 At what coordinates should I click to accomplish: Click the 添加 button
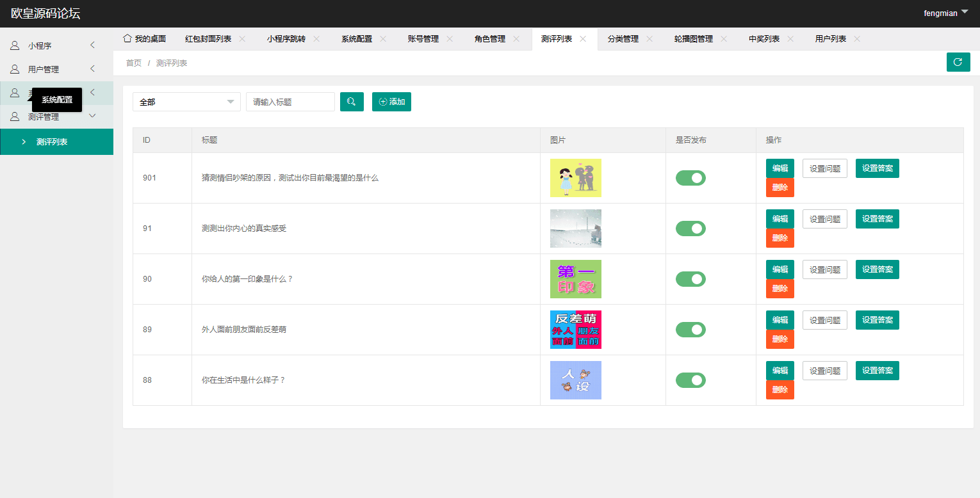[391, 102]
